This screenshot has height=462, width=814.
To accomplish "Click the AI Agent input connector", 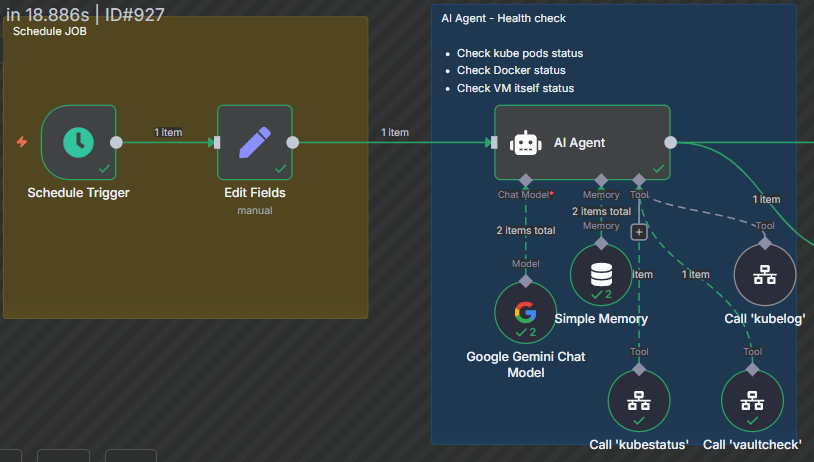I will coord(494,142).
